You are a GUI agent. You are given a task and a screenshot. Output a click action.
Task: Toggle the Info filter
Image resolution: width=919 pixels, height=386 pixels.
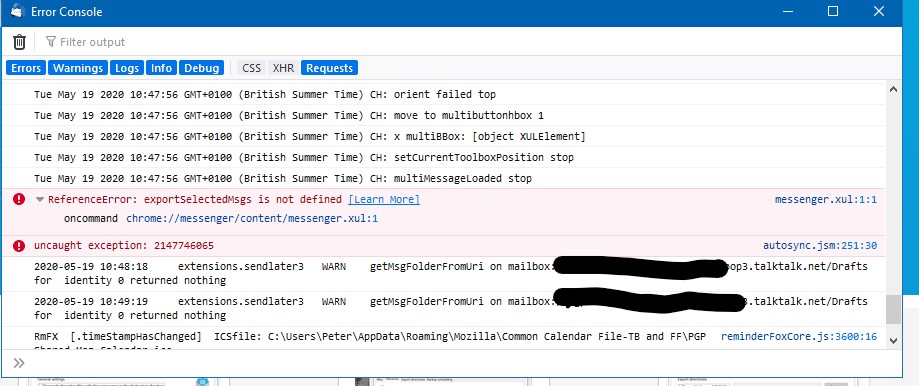(x=161, y=68)
